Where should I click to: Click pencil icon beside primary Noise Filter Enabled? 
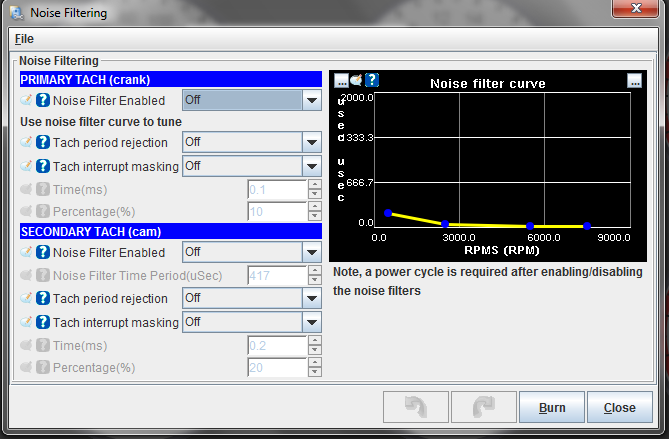(x=26, y=100)
